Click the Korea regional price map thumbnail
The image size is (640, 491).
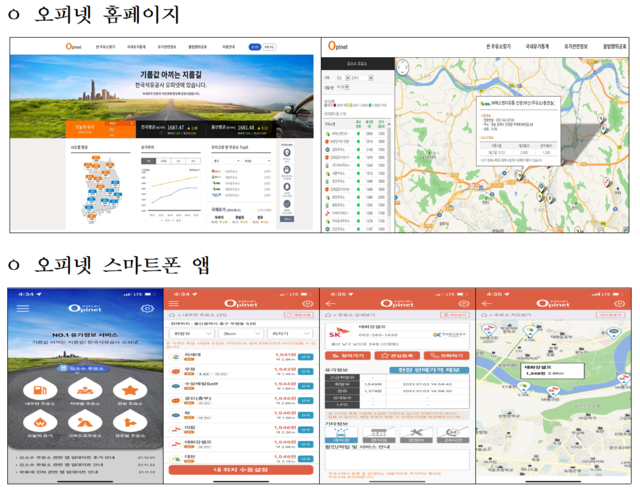(100, 190)
